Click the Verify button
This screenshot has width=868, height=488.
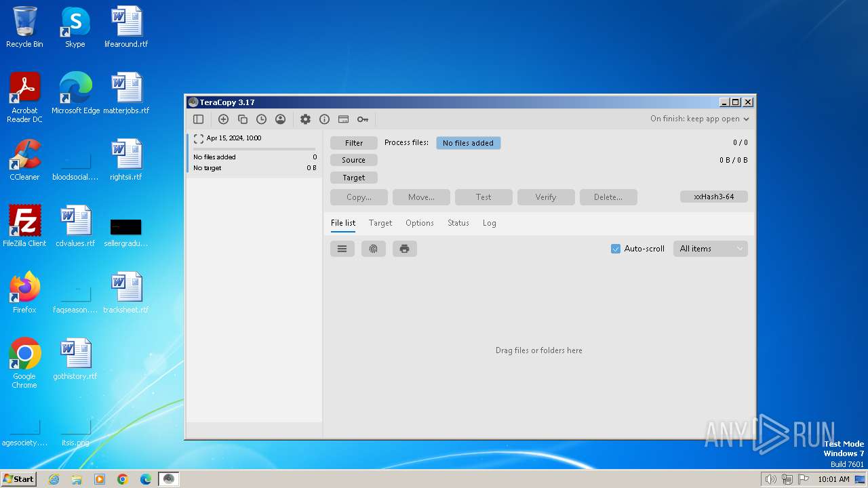(x=546, y=197)
